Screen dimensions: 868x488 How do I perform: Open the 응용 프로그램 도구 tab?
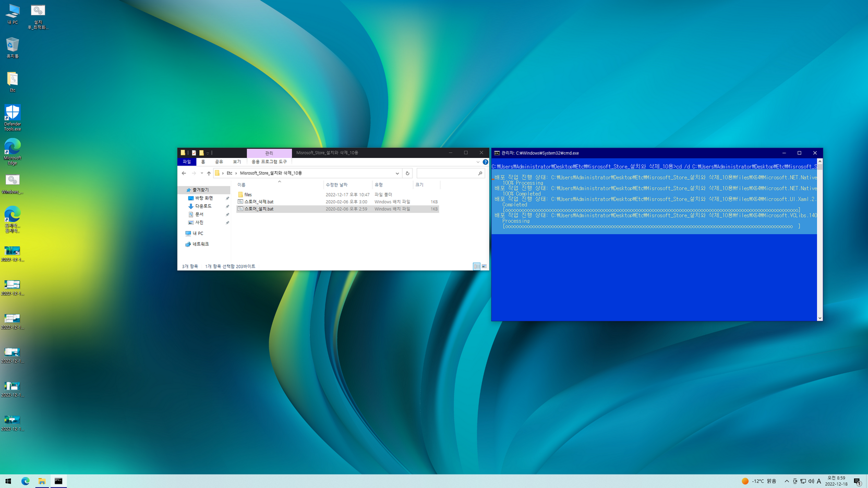(x=269, y=162)
